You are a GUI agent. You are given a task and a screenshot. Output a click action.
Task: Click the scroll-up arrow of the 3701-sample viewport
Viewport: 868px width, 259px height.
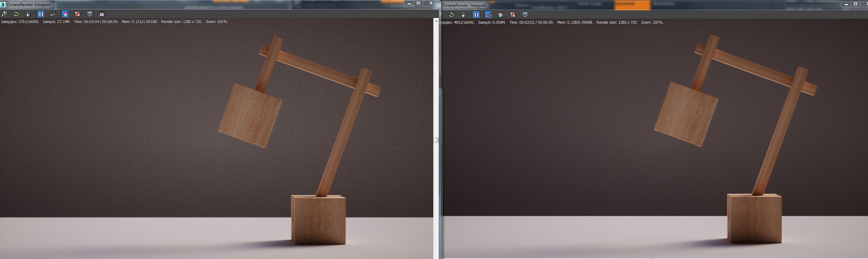(436, 21)
